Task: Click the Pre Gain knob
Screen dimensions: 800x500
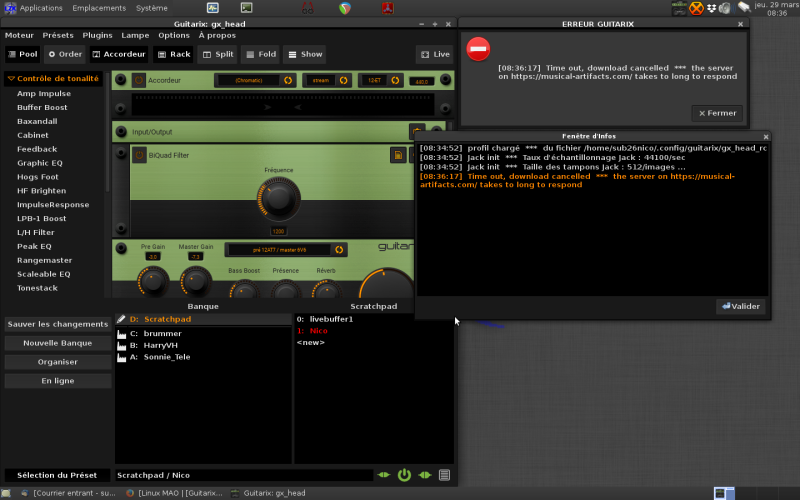Action: [x=153, y=281]
